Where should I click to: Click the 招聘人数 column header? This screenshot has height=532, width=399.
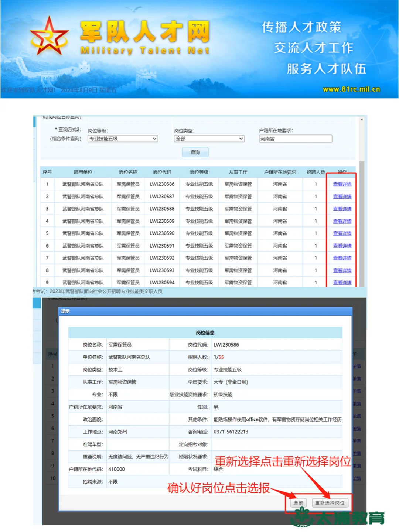tap(316, 172)
